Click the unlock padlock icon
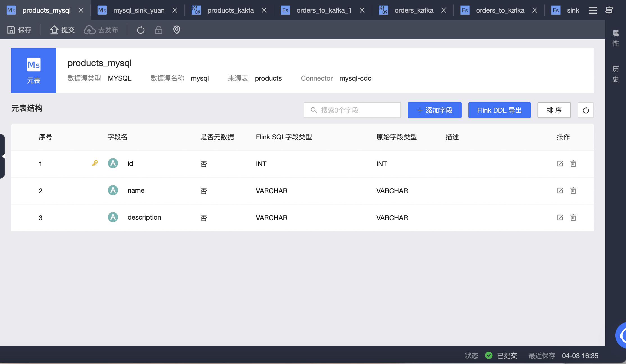The width and height of the screenshot is (626, 364). 159,30
